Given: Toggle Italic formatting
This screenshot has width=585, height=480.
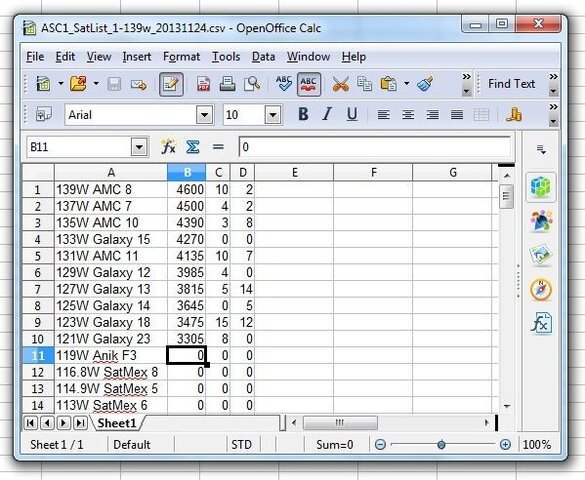Looking at the screenshot, I should pos(327,114).
